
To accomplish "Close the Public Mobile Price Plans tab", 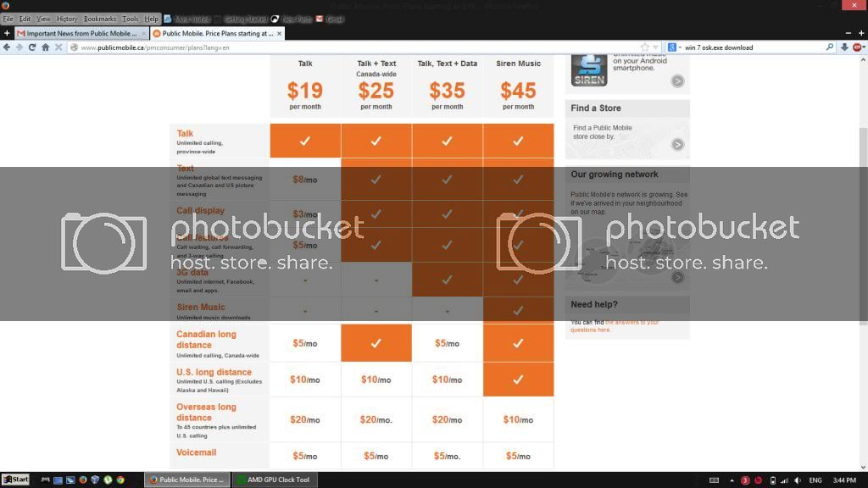I will [280, 33].
